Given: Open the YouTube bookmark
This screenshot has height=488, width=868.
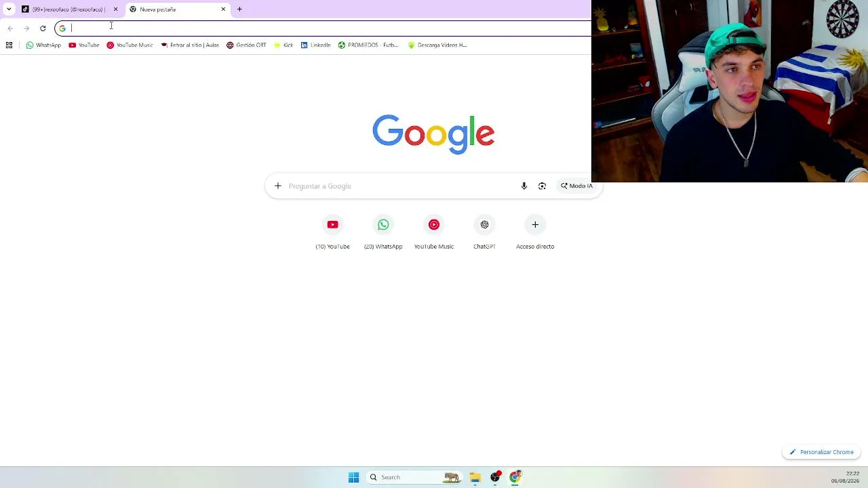Looking at the screenshot, I should [84, 45].
